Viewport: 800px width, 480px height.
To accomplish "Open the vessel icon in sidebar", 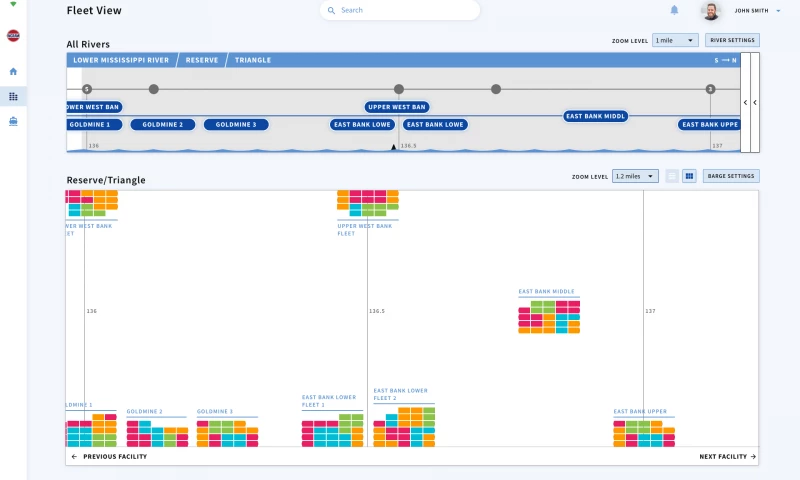I will (x=13, y=121).
